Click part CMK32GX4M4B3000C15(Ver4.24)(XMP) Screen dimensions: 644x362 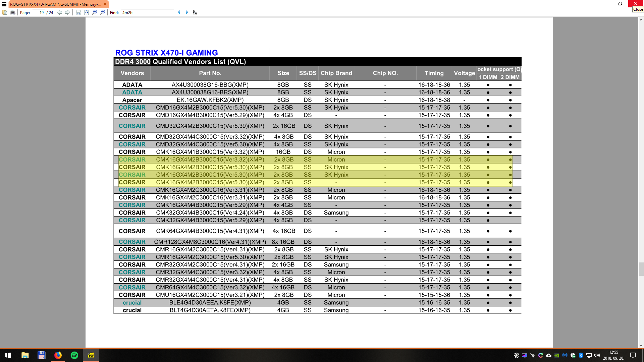pyautogui.click(x=210, y=213)
